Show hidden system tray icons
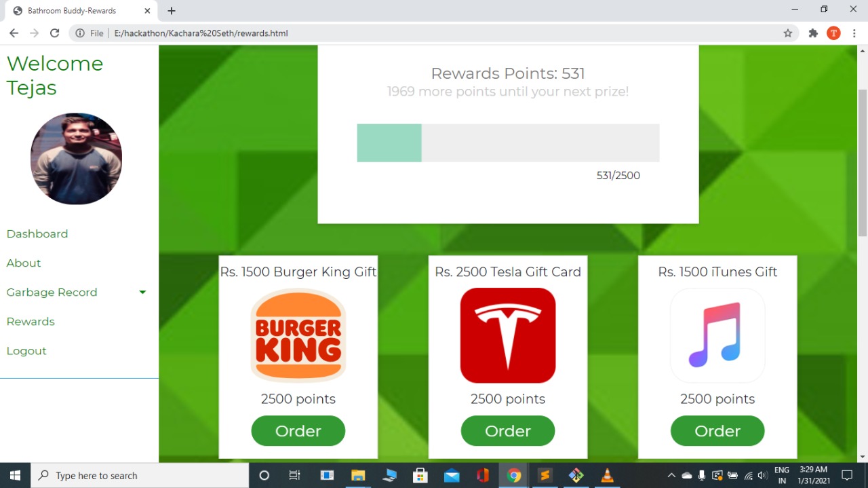The height and width of the screenshot is (488, 868). (671, 475)
